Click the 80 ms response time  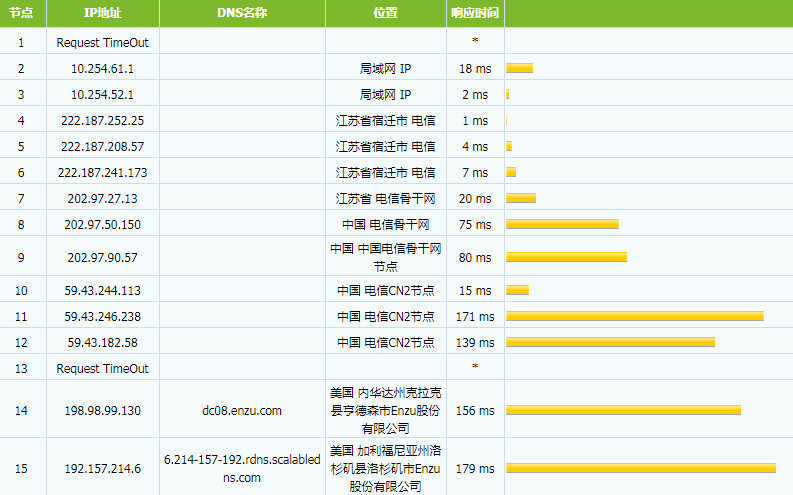point(475,258)
